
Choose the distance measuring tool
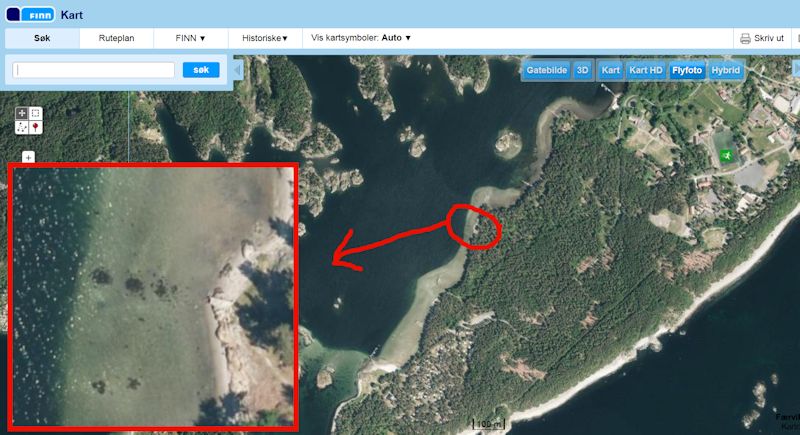tap(22, 127)
